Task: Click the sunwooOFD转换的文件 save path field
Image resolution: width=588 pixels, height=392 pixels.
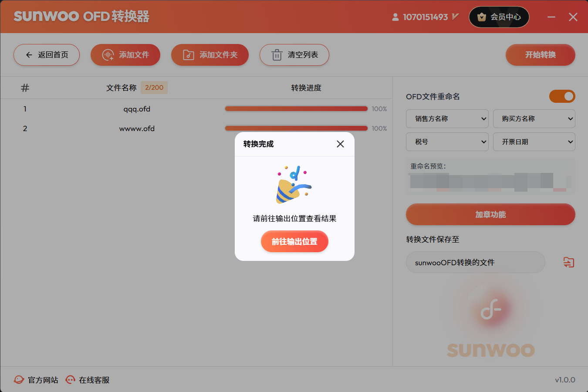Action: point(476,262)
